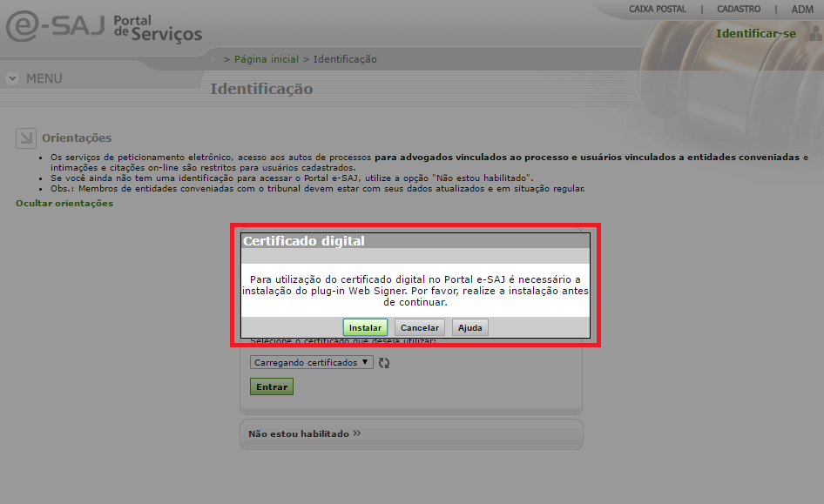Select CADASTRO in the top menu
This screenshot has height=504, width=824.
pyautogui.click(x=739, y=9)
